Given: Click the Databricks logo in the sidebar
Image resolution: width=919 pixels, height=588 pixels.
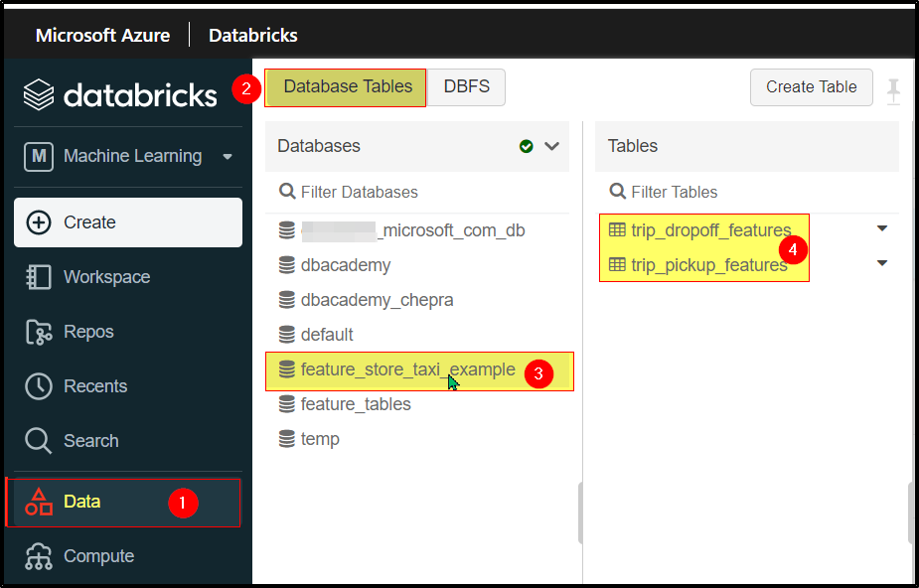Looking at the screenshot, I should click(120, 95).
